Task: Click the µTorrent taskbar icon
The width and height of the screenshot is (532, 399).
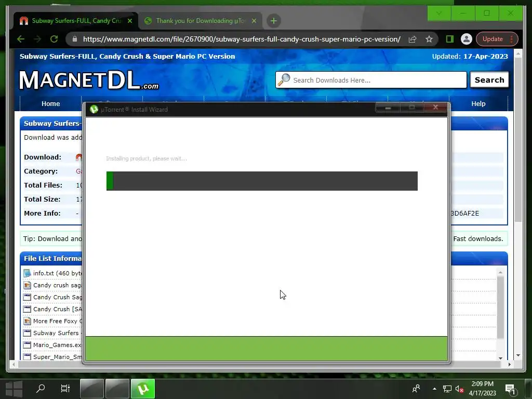Action: 143,389
